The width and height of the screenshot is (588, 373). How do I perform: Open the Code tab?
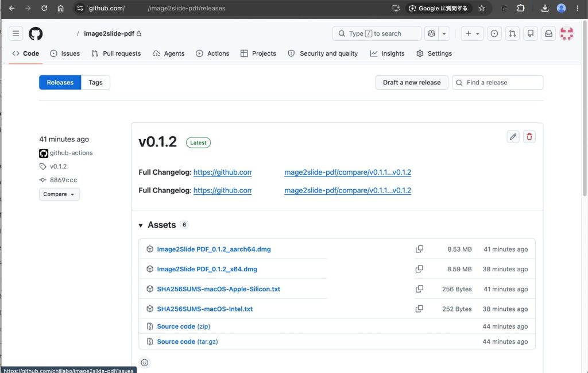pos(25,53)
